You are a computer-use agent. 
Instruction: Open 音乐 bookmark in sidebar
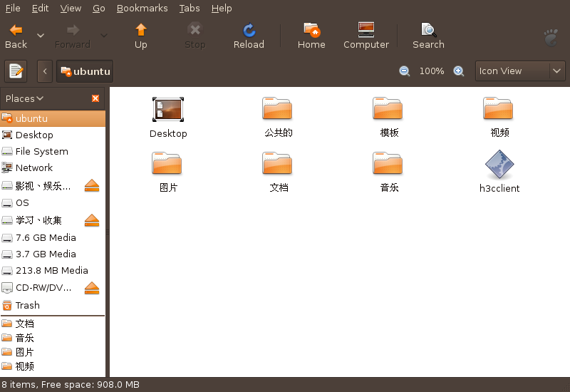(53, 338)
